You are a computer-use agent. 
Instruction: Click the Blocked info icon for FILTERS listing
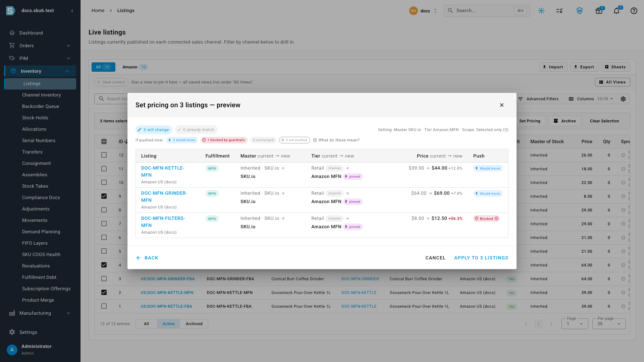pyautogui.click(x=496, y=219)
